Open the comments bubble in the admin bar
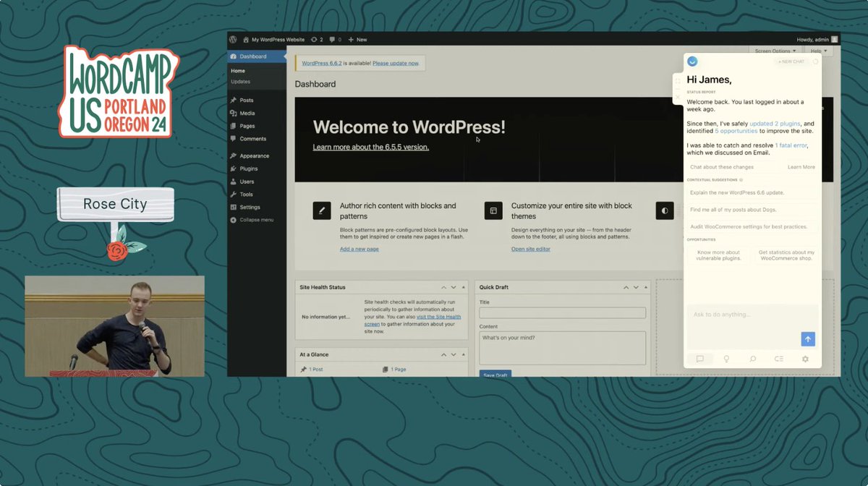The width and height of the screenshot is (868, 486). pyautogui.click(x=335, y=40)
